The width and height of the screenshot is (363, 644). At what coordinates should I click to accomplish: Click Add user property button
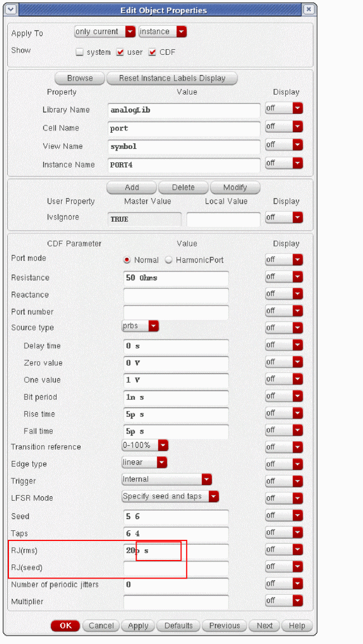132,188
